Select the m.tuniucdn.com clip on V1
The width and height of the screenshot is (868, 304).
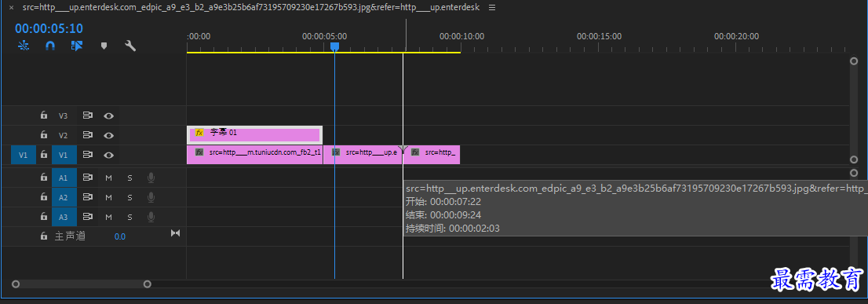point(254,155)
